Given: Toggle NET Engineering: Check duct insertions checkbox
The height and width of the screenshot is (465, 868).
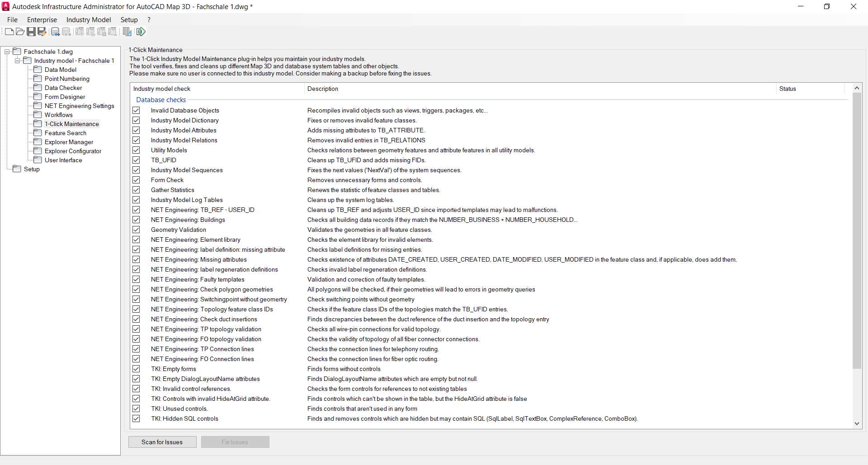Looking at the screenshot, I should (x=136, y=319).
